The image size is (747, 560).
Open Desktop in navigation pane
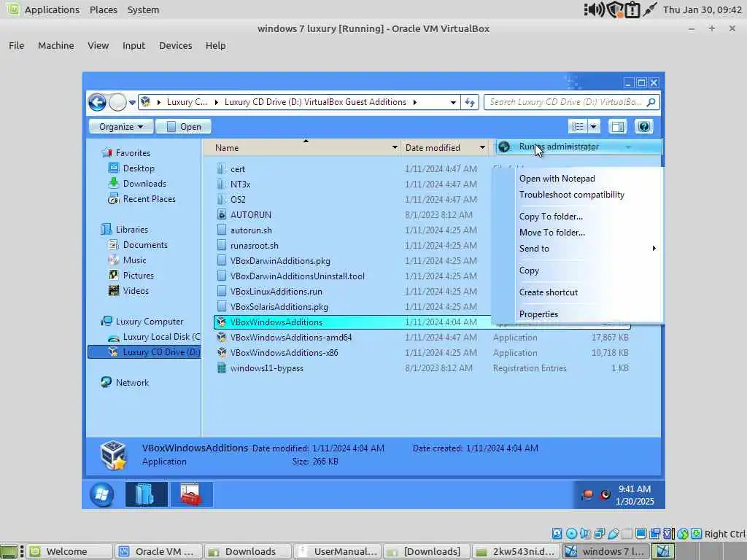click(138, 168)
